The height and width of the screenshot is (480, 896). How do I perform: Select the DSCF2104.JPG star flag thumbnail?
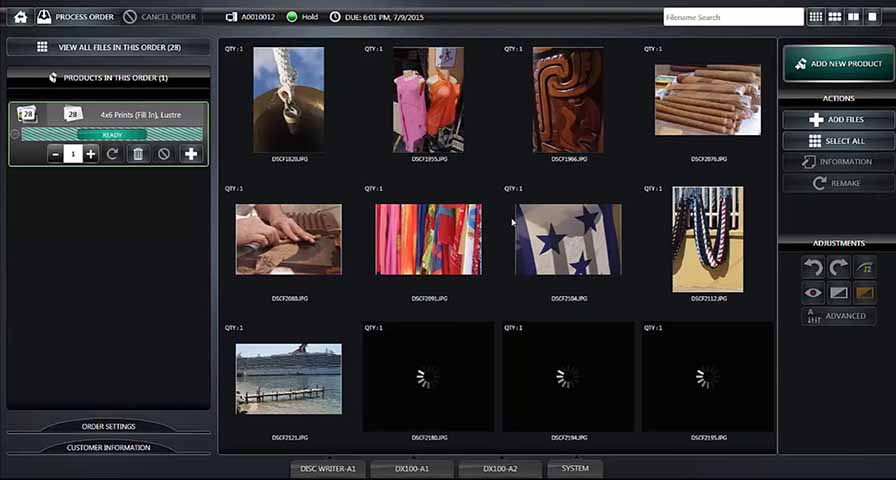(x=568, y=239)
